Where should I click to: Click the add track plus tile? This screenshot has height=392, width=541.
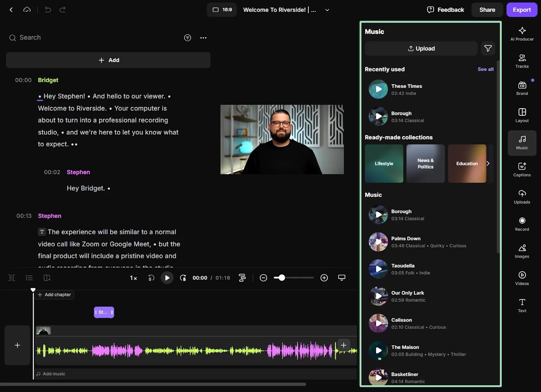[x=17, y=345]
